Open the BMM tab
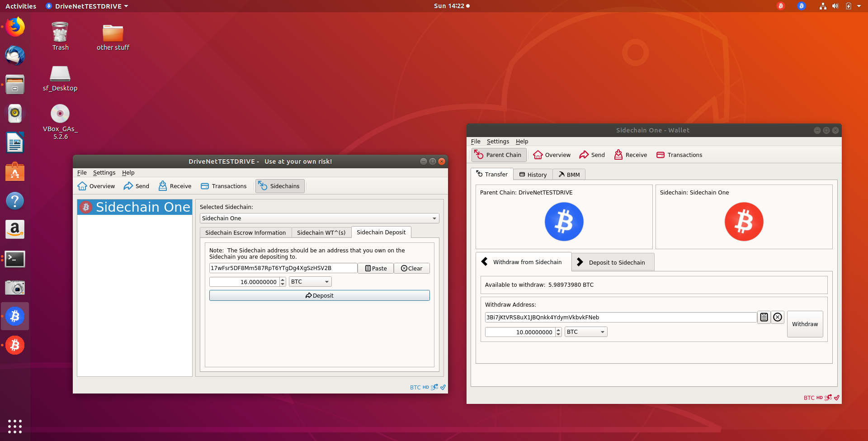 [569, 175]
